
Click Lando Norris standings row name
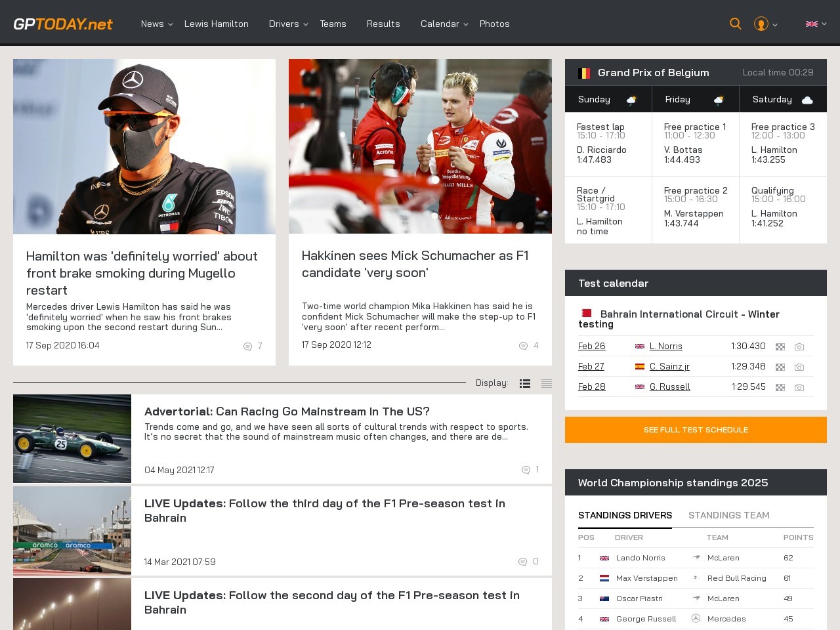click(640, 558)
